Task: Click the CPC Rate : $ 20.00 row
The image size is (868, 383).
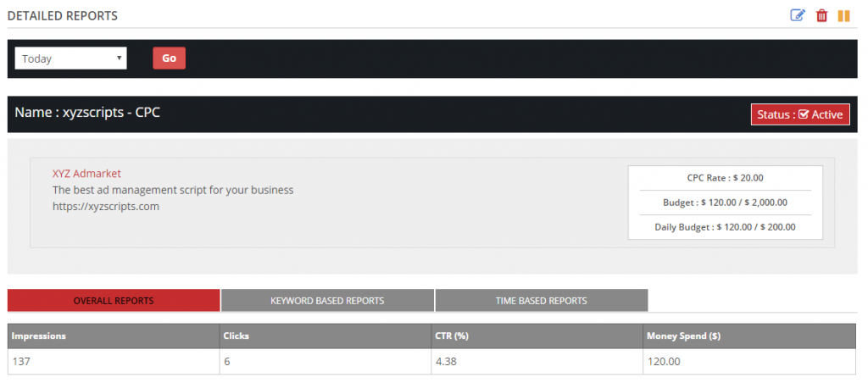Action: (726, 178)
